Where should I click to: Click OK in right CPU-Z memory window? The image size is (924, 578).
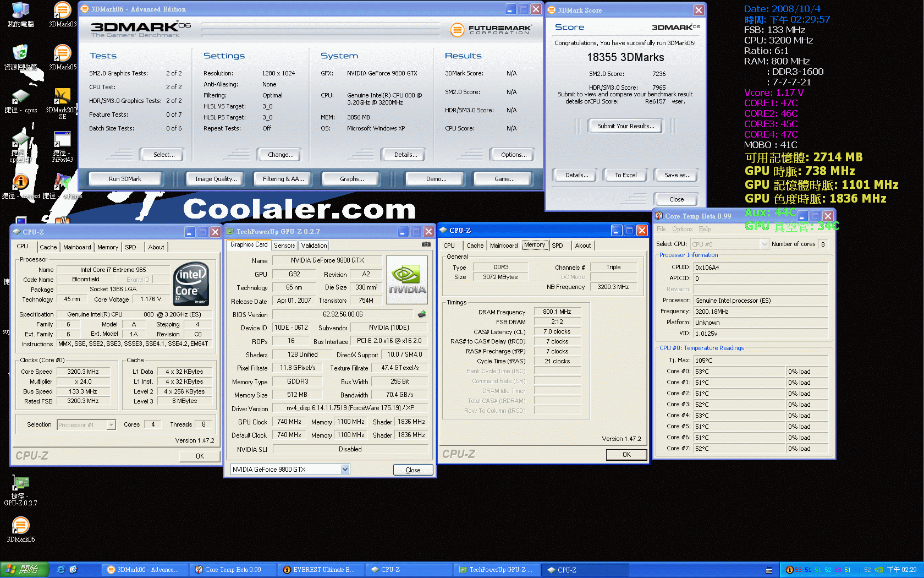coord(626,455)
